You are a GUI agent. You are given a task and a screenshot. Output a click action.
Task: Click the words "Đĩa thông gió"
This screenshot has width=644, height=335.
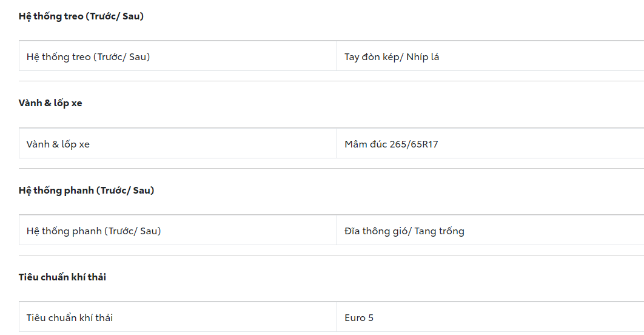tap(376, 231)
